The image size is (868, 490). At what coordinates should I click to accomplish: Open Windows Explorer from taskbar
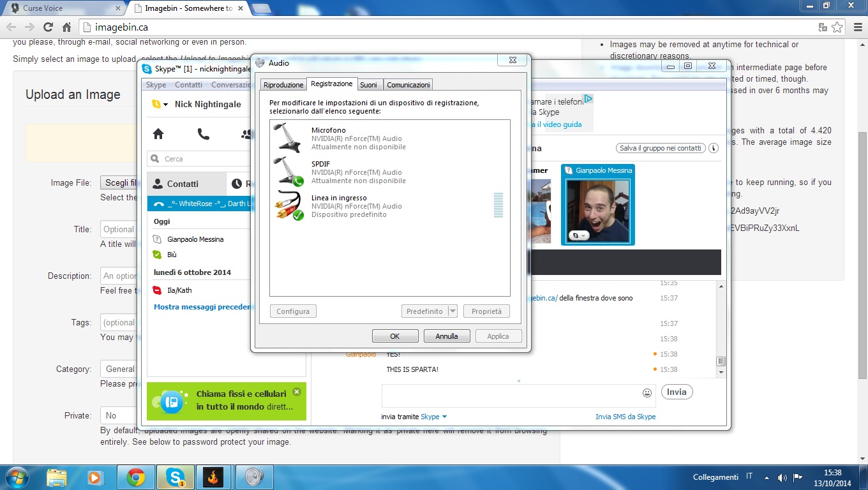(x=57, y=477)
